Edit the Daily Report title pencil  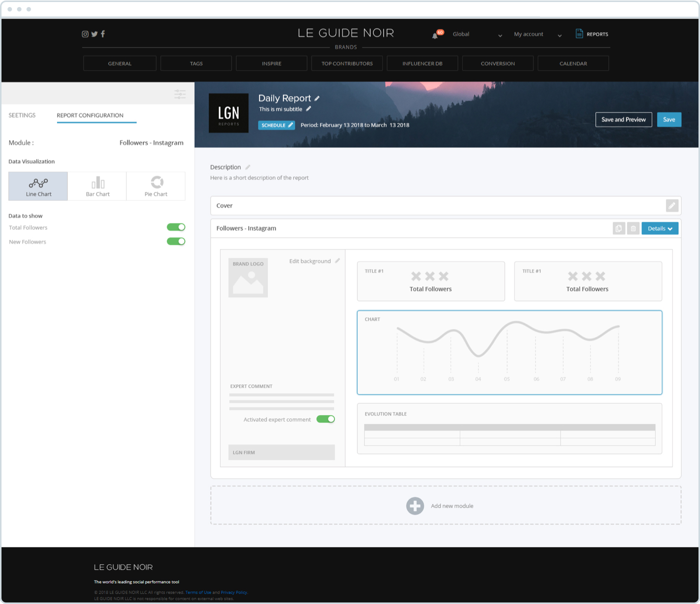317,98
